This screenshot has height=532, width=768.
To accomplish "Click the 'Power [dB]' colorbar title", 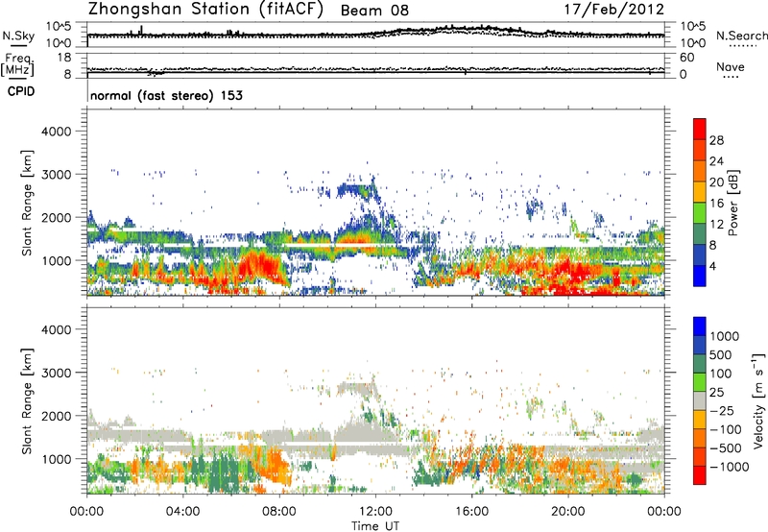I will (x=733, y=203).
